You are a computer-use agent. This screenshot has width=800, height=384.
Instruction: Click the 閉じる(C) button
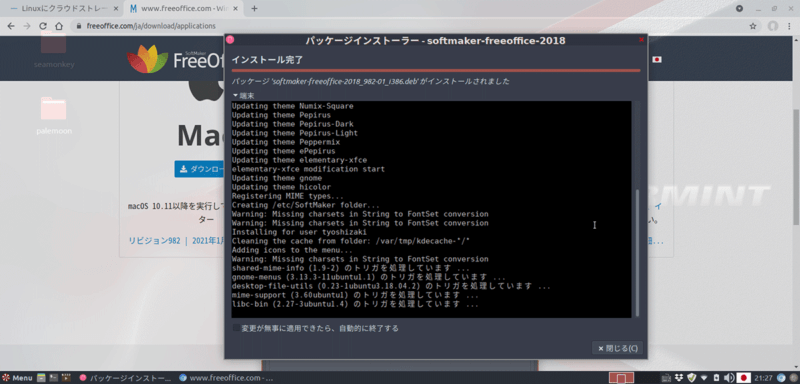coord(617,348)
